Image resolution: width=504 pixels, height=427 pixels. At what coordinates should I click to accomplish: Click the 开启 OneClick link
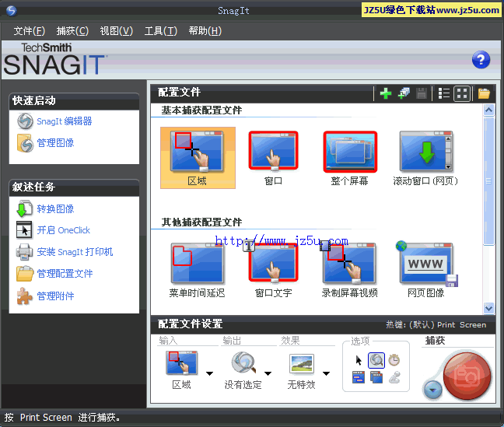(x=63, y=230)
